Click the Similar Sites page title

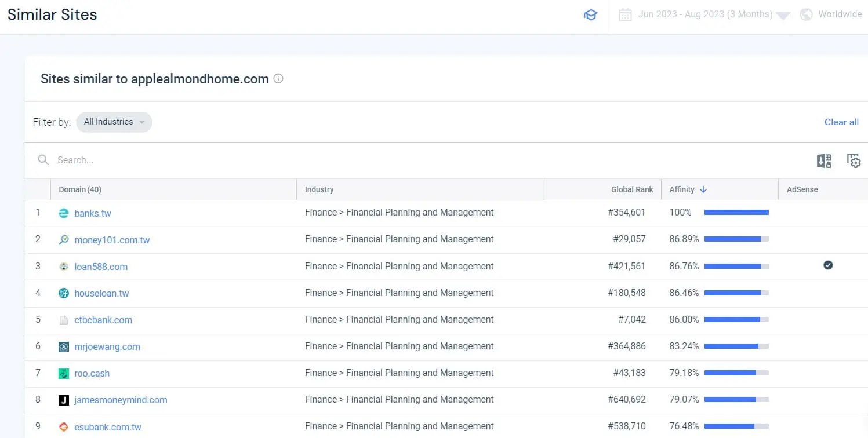pyautogui.click(x=52, y=14)
